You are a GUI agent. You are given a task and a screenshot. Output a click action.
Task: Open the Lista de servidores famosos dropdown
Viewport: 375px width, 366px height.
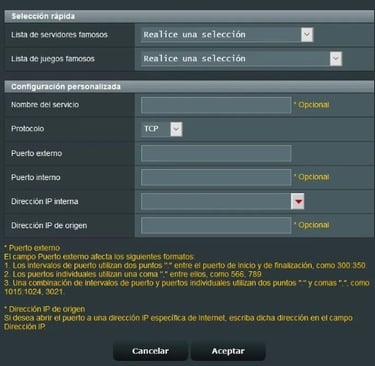[x=227, y=35]
